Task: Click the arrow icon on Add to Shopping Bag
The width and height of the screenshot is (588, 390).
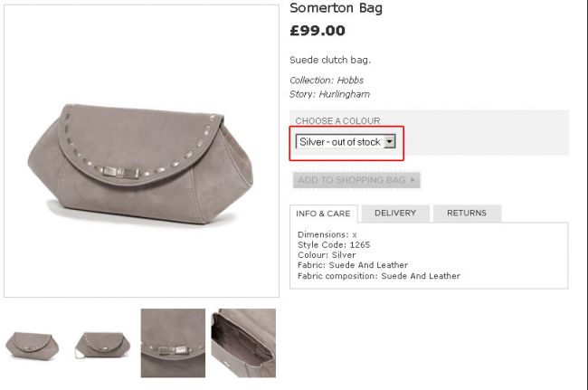Action: point(413,180)
